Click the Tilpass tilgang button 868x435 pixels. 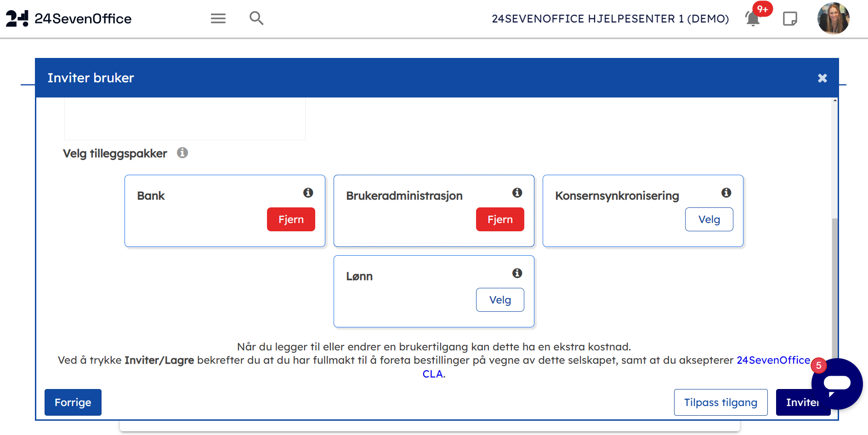720,402
